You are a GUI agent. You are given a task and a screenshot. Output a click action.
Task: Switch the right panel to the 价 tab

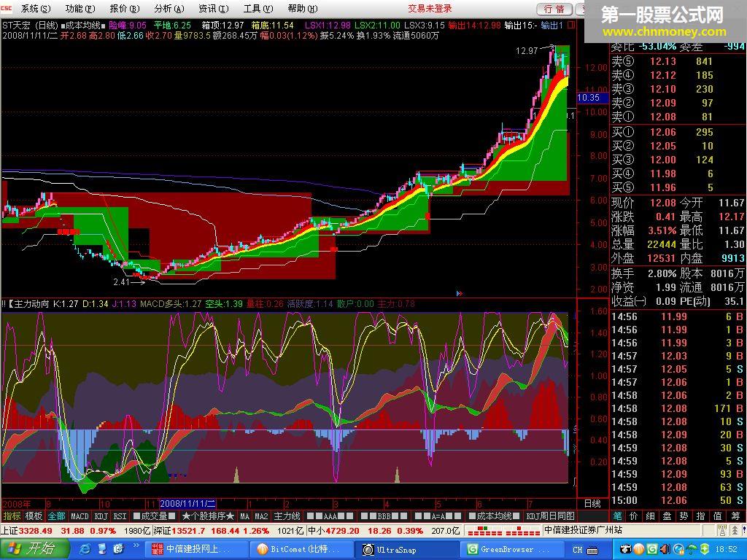pos(634,516)
